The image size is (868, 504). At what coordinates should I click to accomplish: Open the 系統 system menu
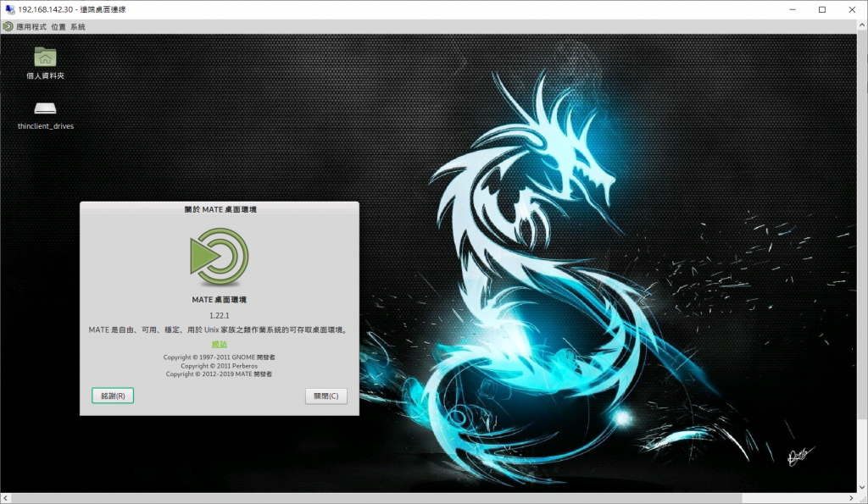coord(77,26)
